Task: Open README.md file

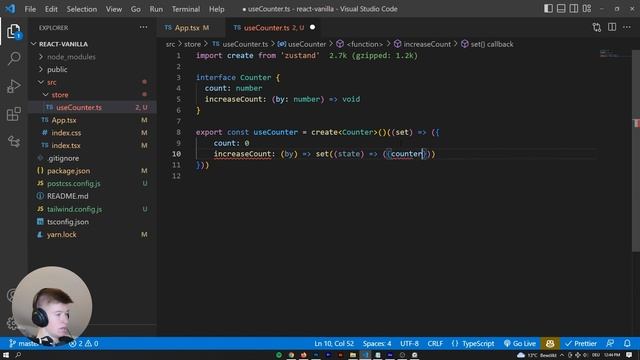Action: coord(92,196)
